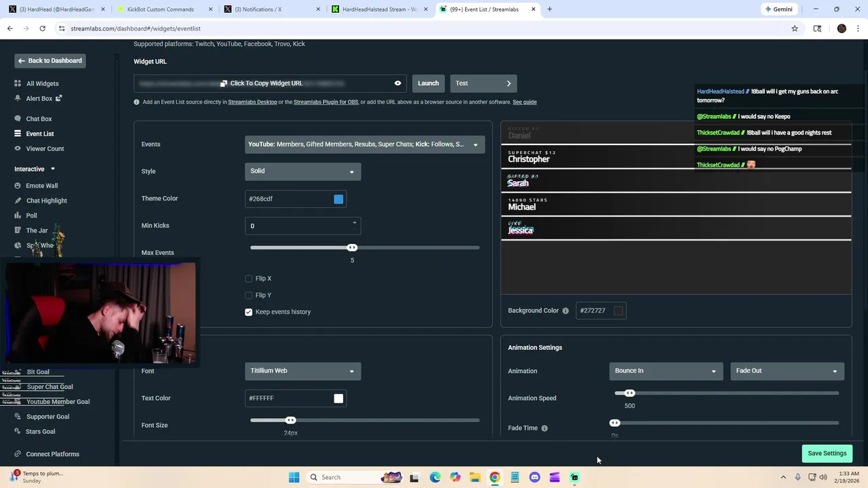Open All Widgets grid icon in sidebar
This screenshot has height=488, width=868.
(x=18, y=83)
